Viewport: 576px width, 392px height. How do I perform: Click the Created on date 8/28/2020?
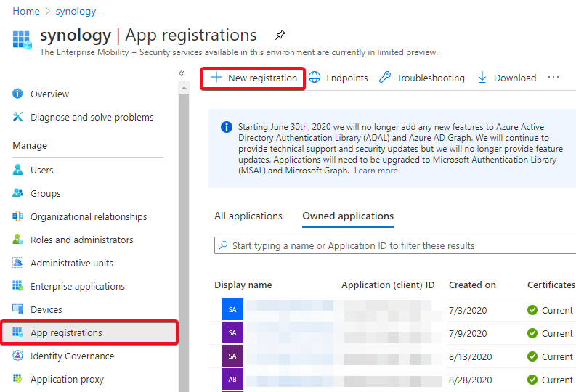[x=470, y=380]
